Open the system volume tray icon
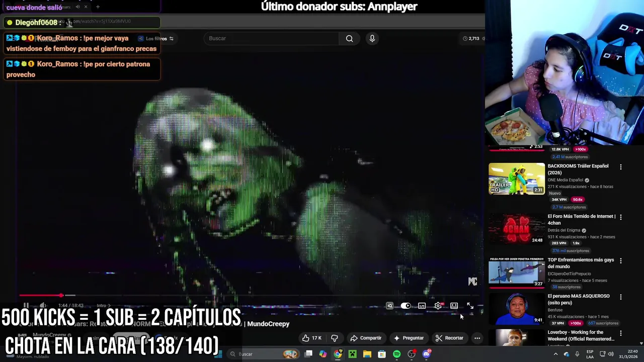Screen dimensions: 644x362 612,354
